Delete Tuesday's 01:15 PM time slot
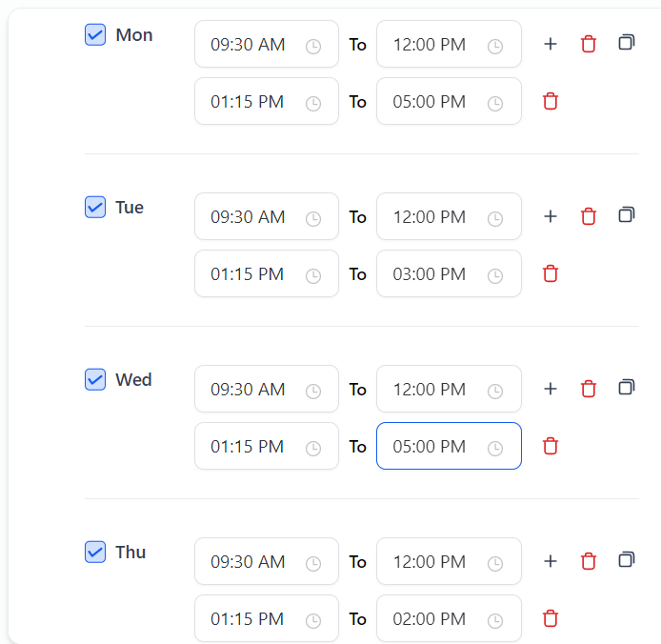Screen dimensions: 661x644 [x=550, y=273]
